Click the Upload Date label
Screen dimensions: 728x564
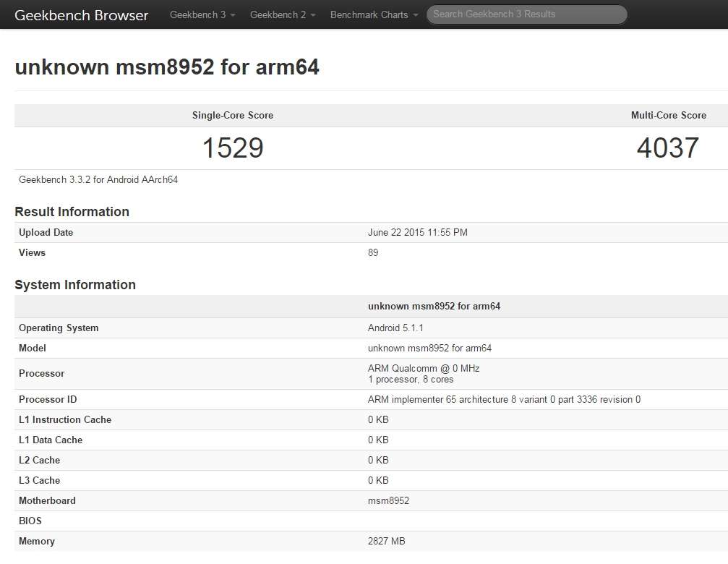pos(46,233)
